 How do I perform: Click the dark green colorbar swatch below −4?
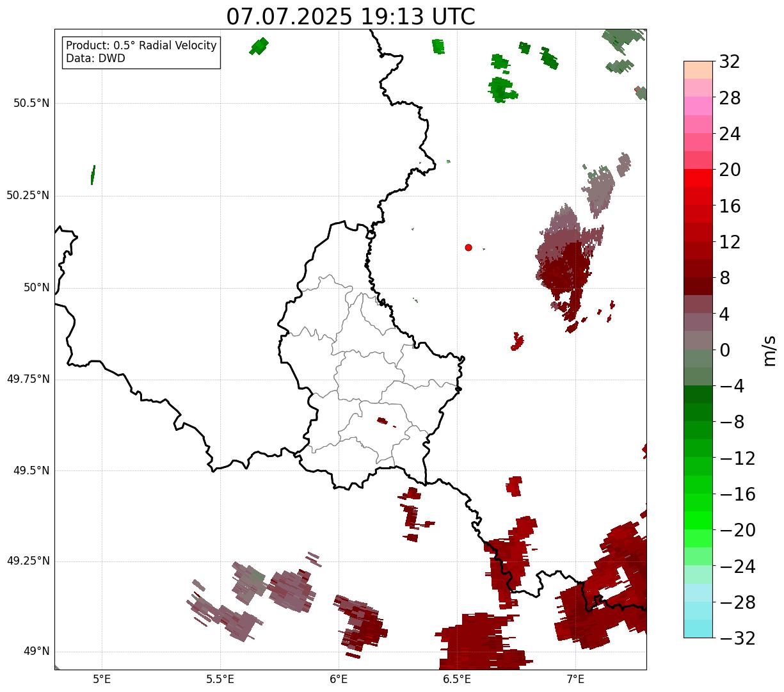tap(698, 394)
